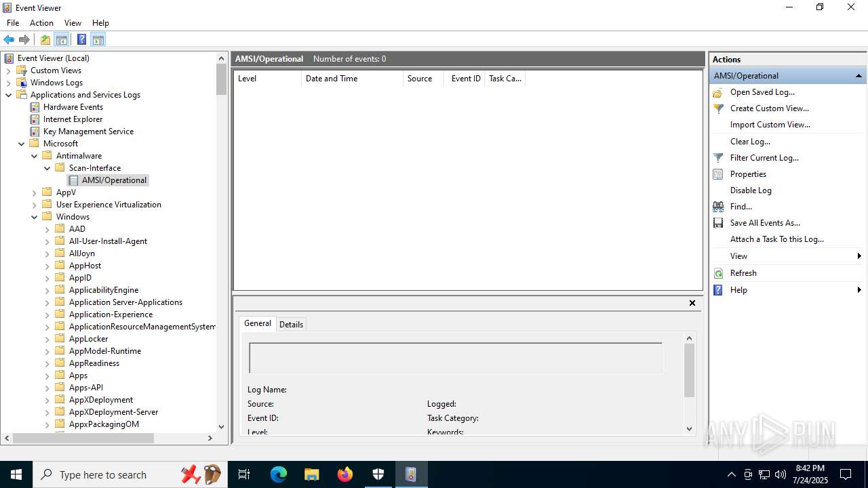Click the volume icon in system tray

(781, 474)
